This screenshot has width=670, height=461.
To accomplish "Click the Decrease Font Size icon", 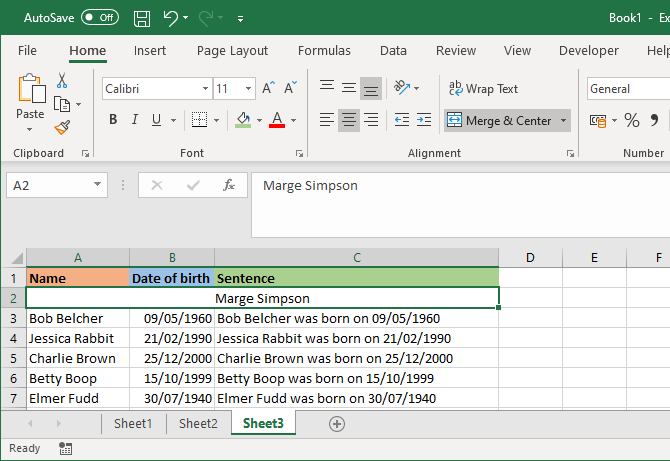I will [291, 88].
